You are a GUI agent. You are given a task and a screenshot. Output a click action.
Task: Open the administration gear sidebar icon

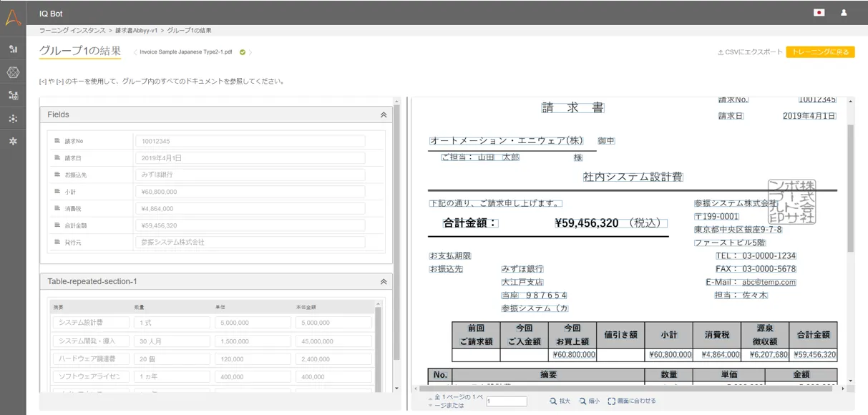(13, 142)
